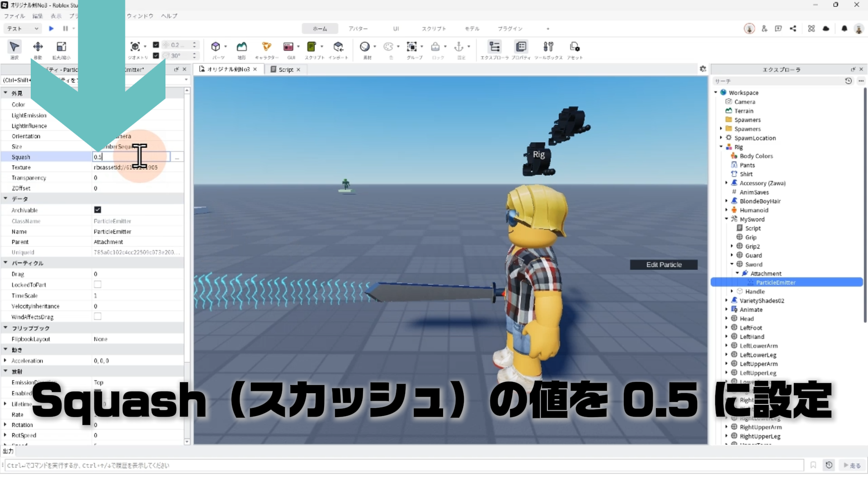868x488 pixels.
Task: Click the Squash value field
Action: tap(131, 157)
